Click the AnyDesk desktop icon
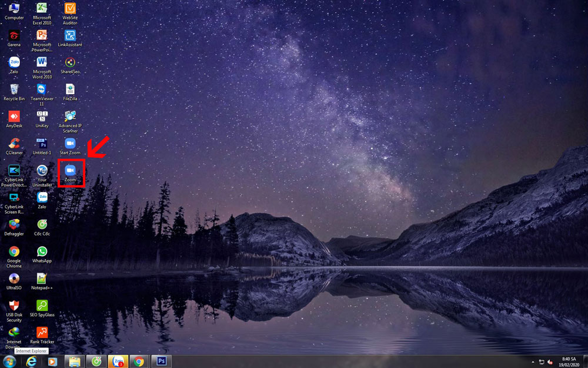 [x=14, y=117]
